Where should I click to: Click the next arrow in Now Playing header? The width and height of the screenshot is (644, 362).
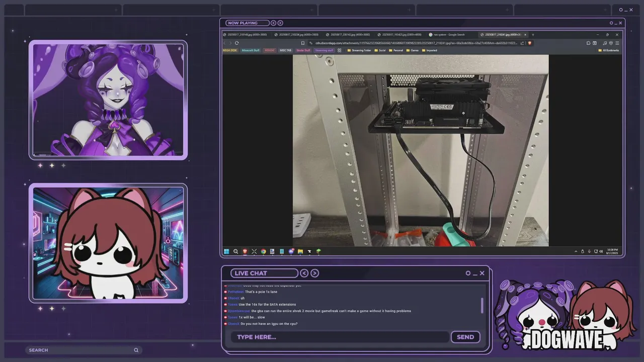(280, 23)
